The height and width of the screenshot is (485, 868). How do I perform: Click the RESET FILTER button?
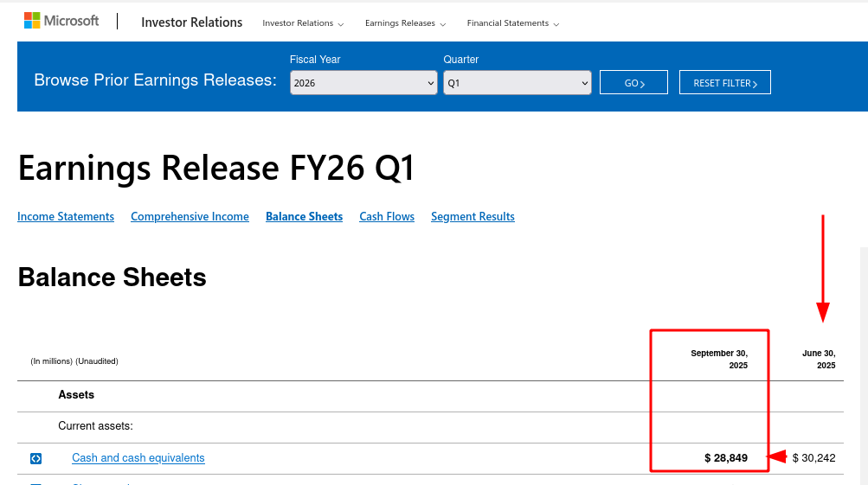tap(724, 82)
